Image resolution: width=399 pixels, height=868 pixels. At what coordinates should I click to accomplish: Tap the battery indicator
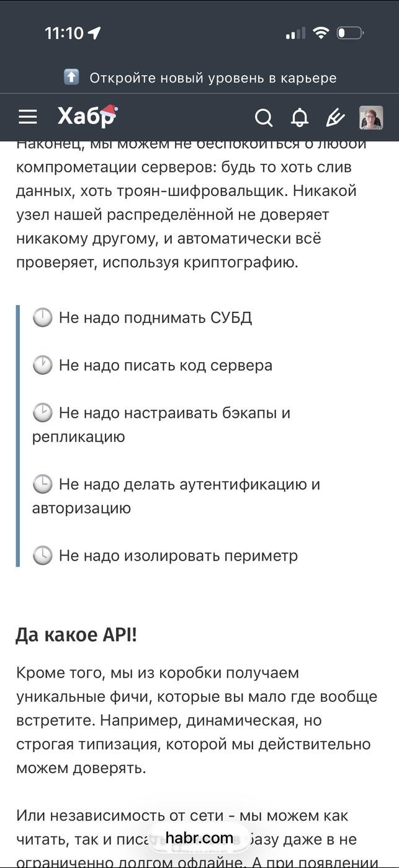coord(350,33)
